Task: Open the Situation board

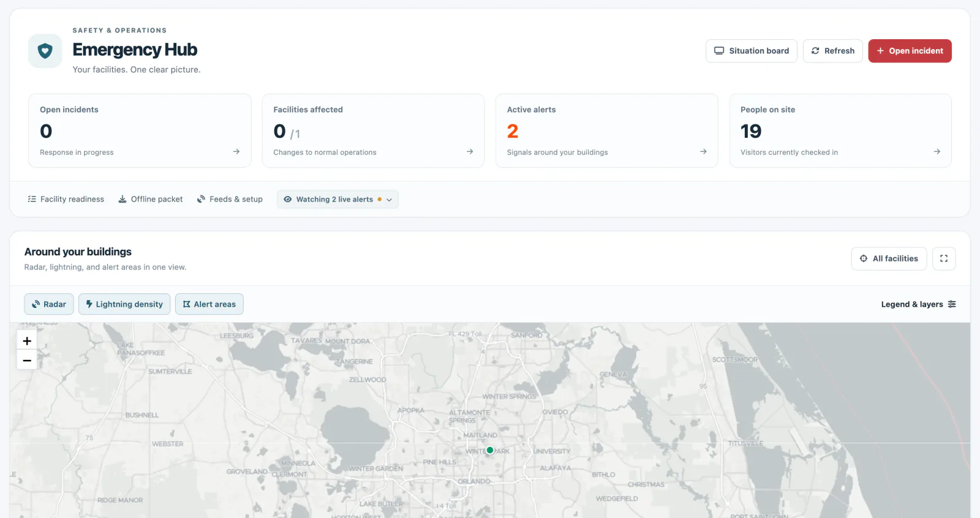Action: tap(752, 51)
